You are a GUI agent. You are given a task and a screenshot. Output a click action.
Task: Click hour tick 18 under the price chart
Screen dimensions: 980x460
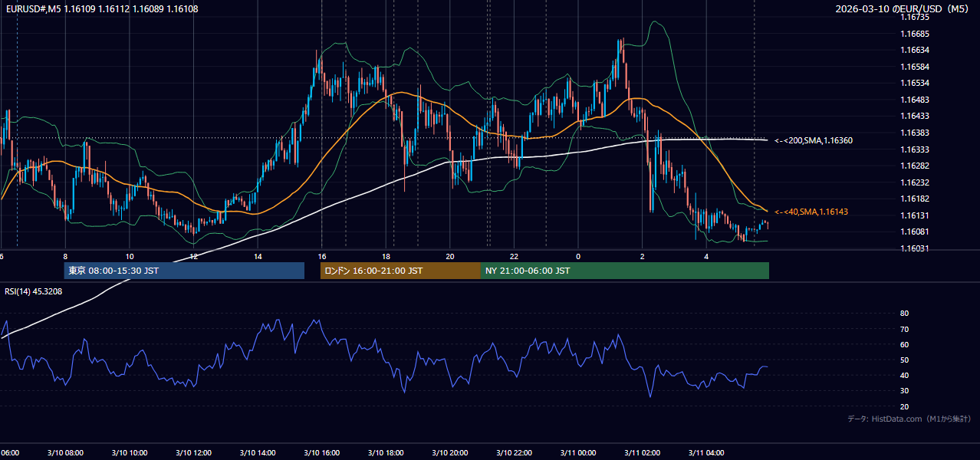tap(386, 257)
